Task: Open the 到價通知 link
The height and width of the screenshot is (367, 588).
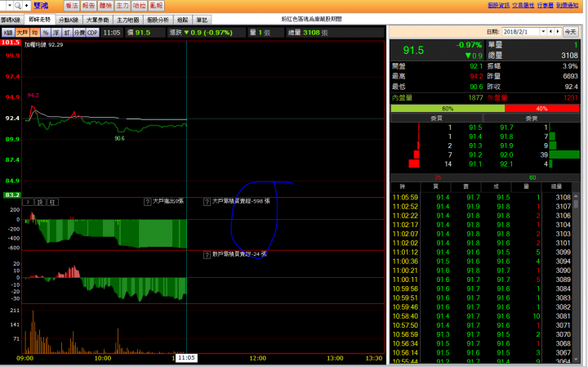Action: click(567, 5)
